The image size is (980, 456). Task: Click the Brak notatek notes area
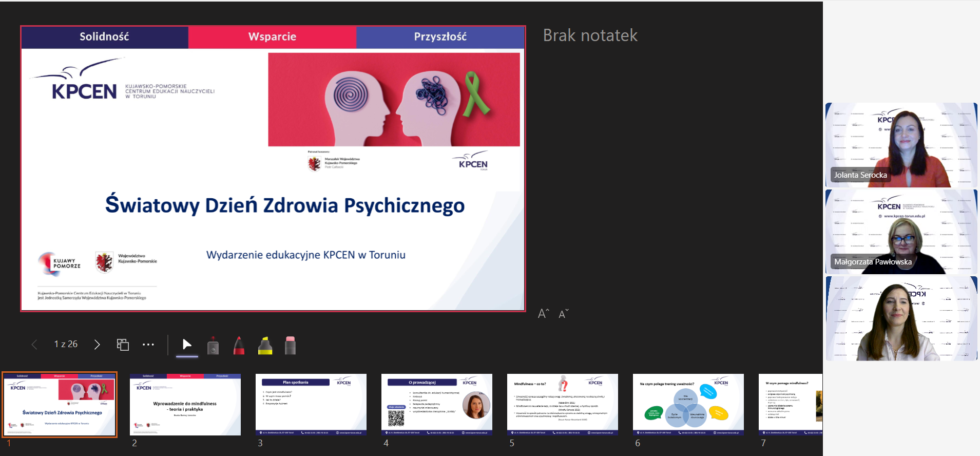point(590,35)
